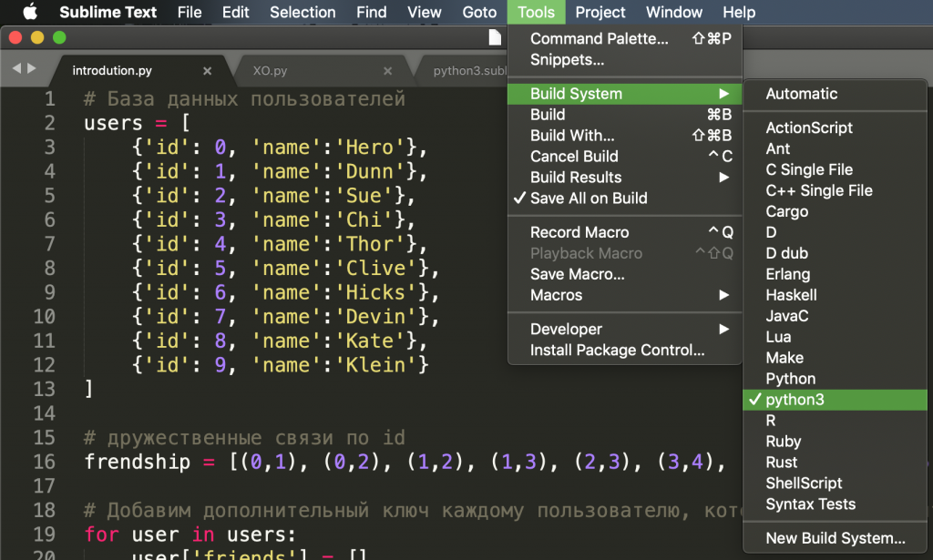Click line number 13 in the gutter
The height and width of the screenshot is (560, 933).
[44, 389]
